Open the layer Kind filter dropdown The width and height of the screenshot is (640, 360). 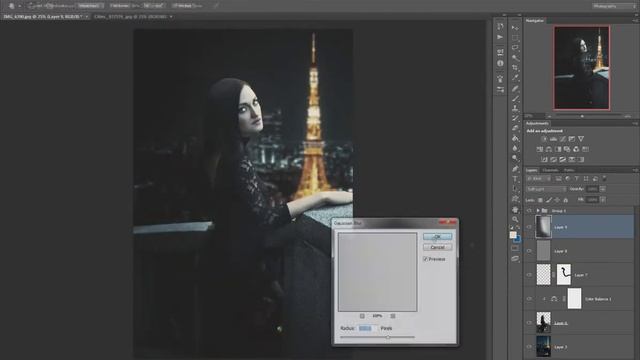click(539, 179)
